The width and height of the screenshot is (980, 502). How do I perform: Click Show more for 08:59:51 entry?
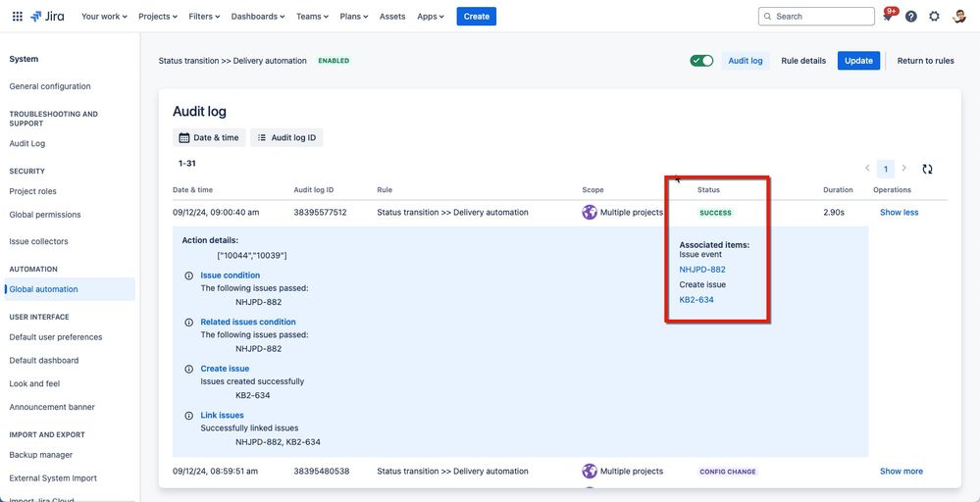902,471
